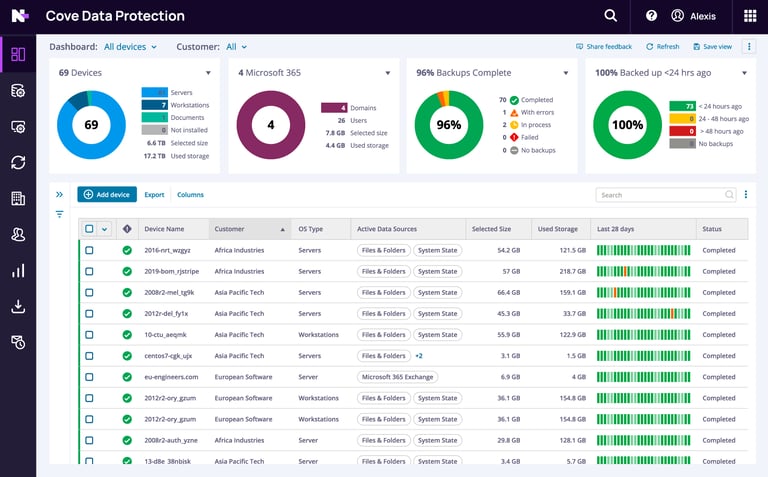Image resolution: width=768 pixels, height=477 pixels.
Task: Open the Customer All dropdown
Action: tap(237, 47)
